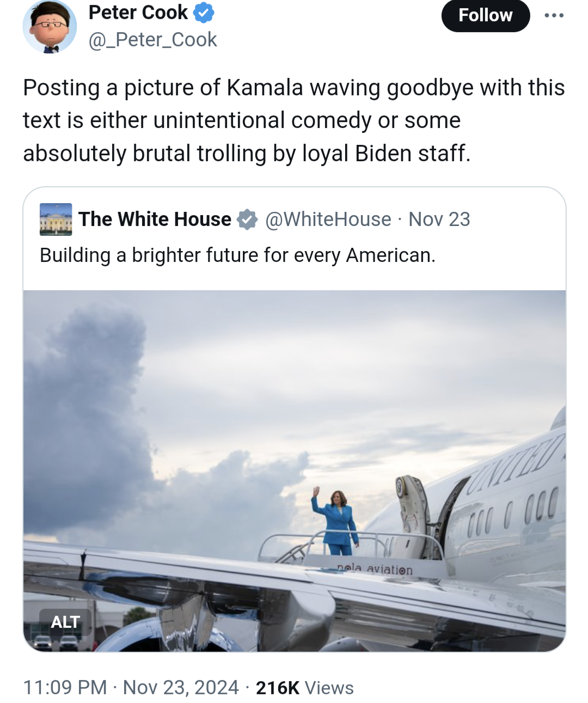Click the 11:09 PM timestamp
This screenshot has width=588, height=703.
65,687
